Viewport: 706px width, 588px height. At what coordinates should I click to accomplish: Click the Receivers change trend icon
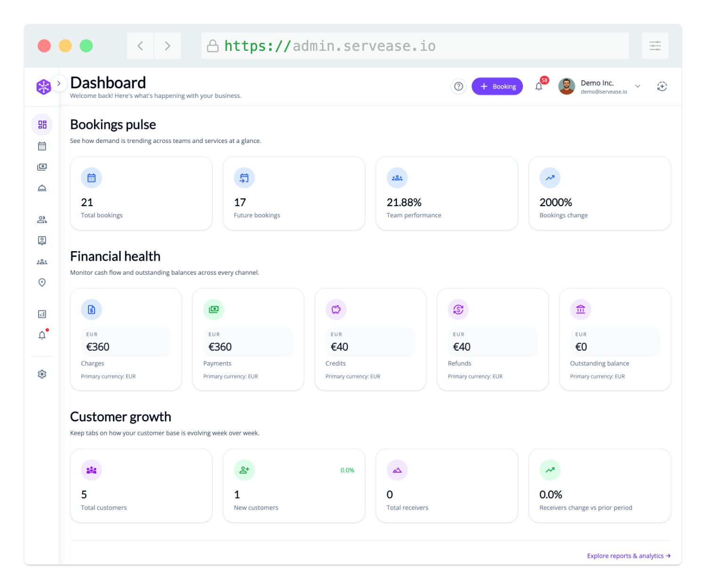[550, 470]
